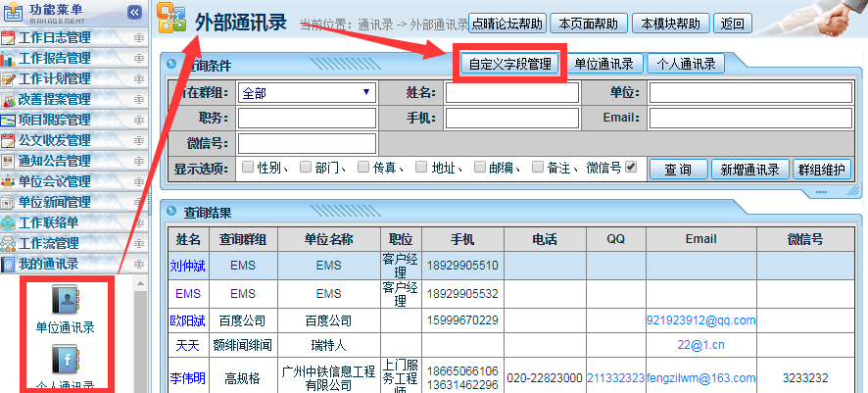The width and height of the screenshot is (868, 393).
Task: Click the 工作日志管理 menu icon
Action: [10, 37]
